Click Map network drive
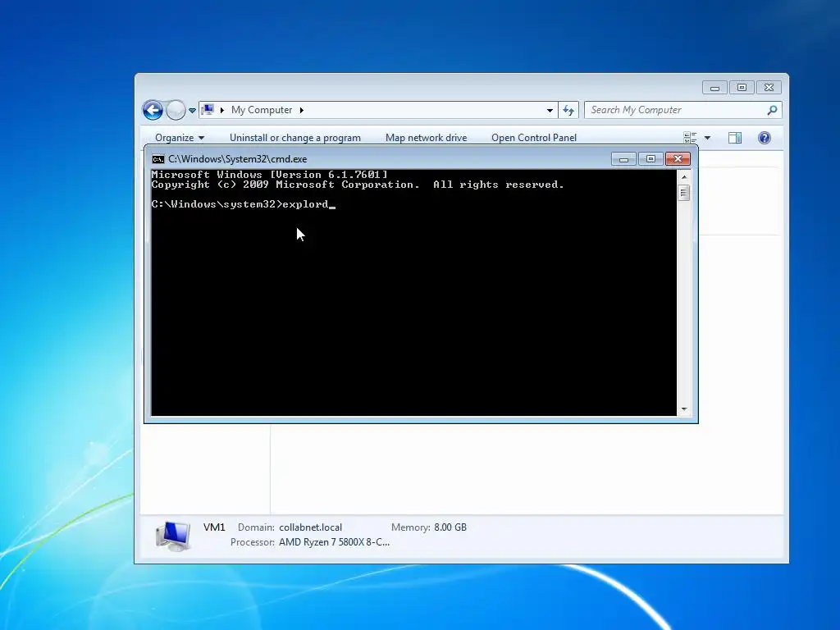Image resolution: width=840 pixels, height=630 pixels. click(427, 138)
